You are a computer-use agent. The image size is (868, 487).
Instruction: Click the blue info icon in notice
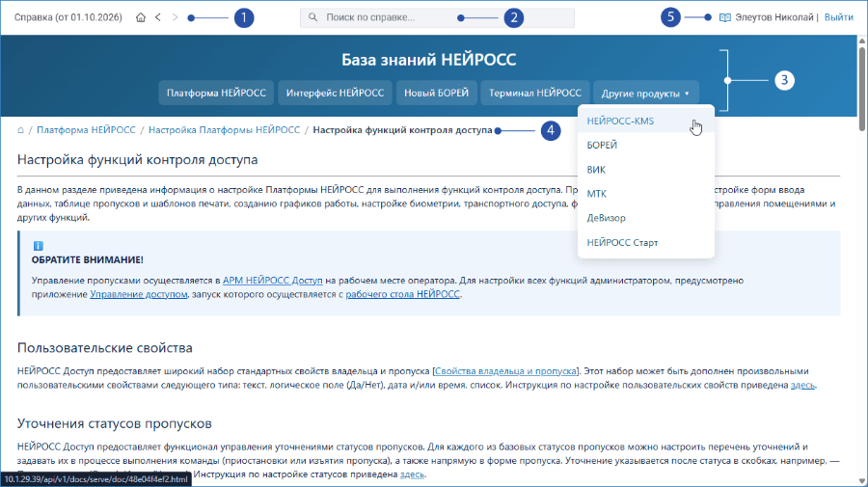click(x=39, y=246)
